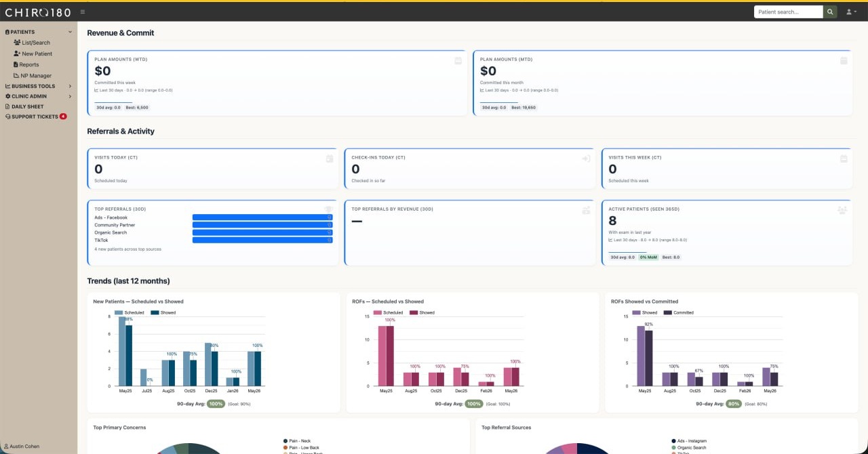Click the Community Partner referral bar
Image resolution: width=868 pixels, height=454 pixels.
(262, 225)
